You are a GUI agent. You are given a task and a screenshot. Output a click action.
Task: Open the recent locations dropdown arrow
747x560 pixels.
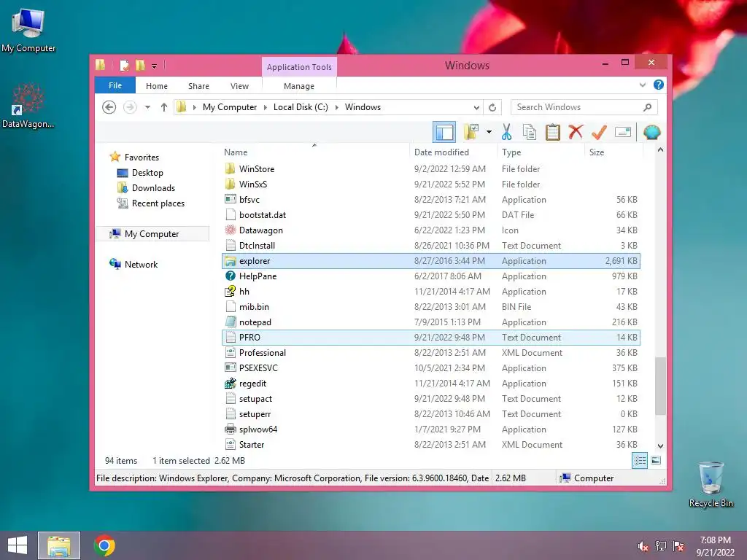[x=147, y=107]
